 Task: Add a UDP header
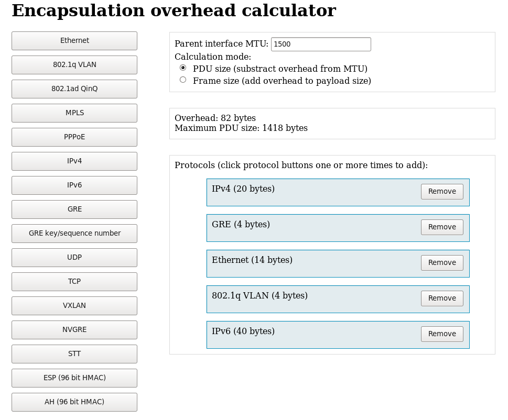click(74, 258)
